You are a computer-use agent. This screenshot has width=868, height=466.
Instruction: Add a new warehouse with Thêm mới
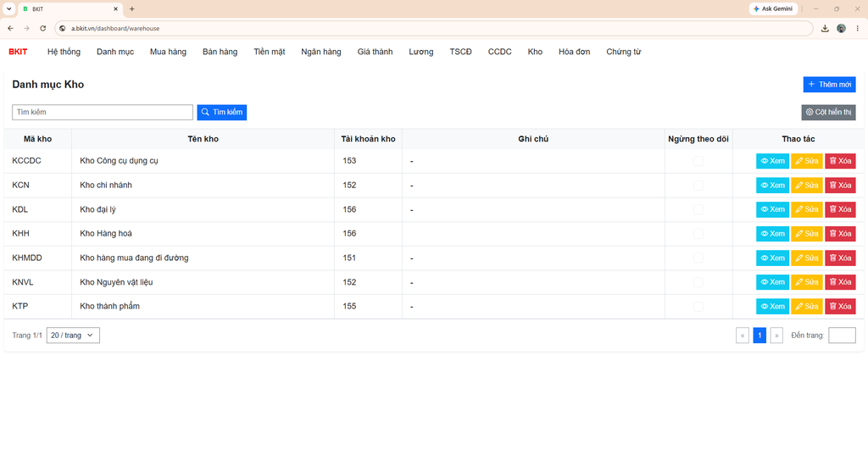coord(829,85)
